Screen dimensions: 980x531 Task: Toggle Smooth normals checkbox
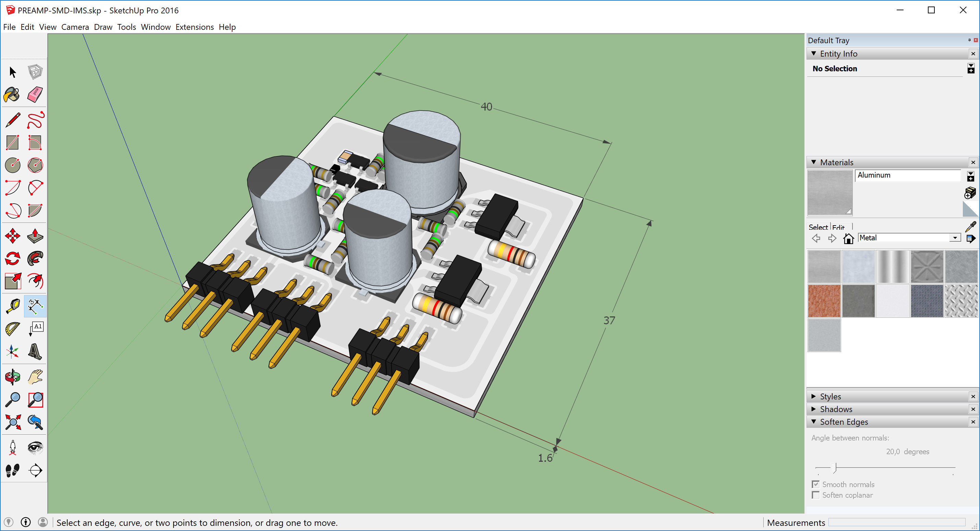point(816,484)
